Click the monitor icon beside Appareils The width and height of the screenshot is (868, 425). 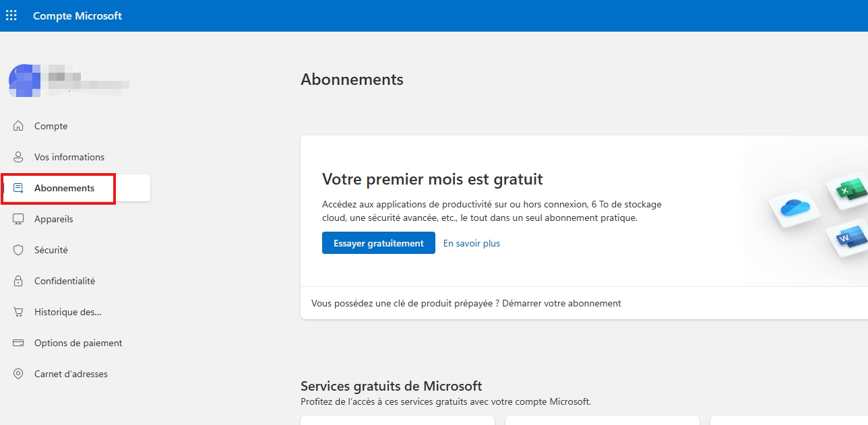point(19,219)
